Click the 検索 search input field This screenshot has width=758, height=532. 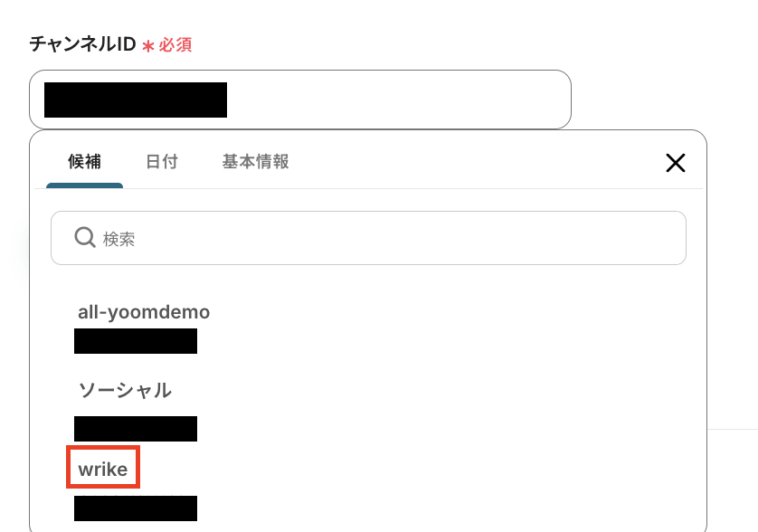click(x=368, y=238)
